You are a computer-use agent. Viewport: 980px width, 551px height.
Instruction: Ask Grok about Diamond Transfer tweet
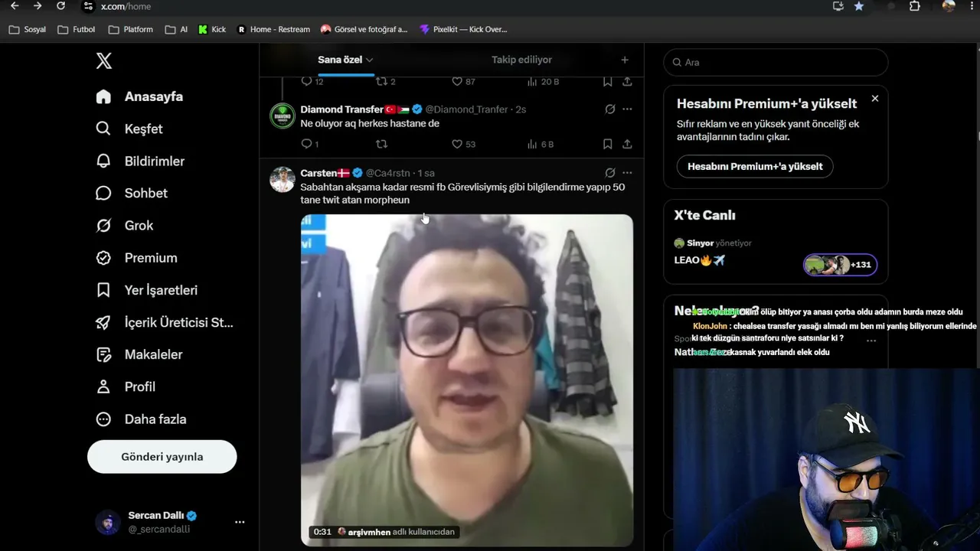pyautogui.click(x=610, y=109)
